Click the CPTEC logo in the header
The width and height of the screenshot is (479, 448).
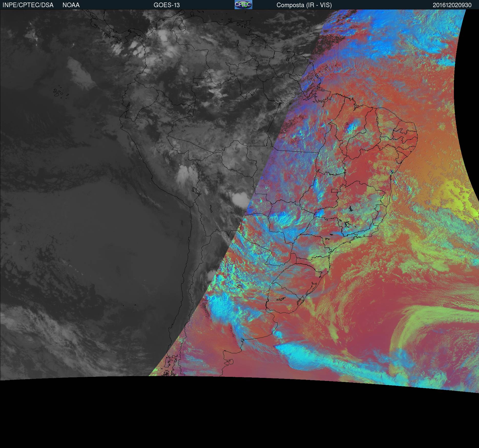243,5
